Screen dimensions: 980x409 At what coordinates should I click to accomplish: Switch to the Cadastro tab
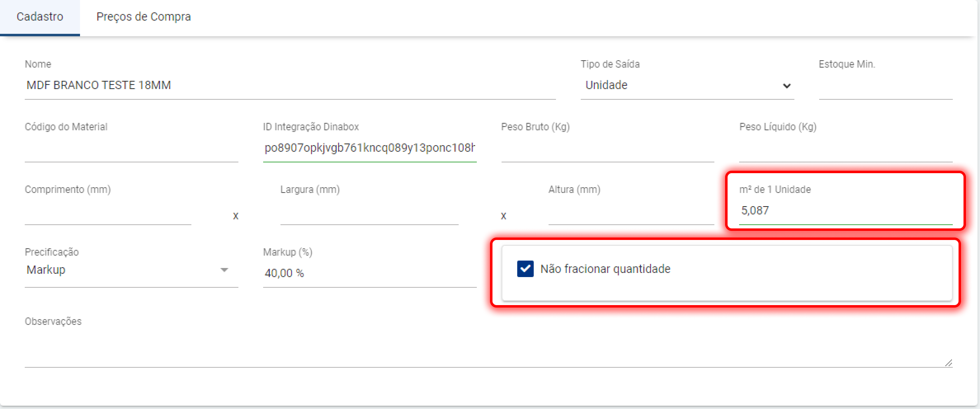coord(40,17)
